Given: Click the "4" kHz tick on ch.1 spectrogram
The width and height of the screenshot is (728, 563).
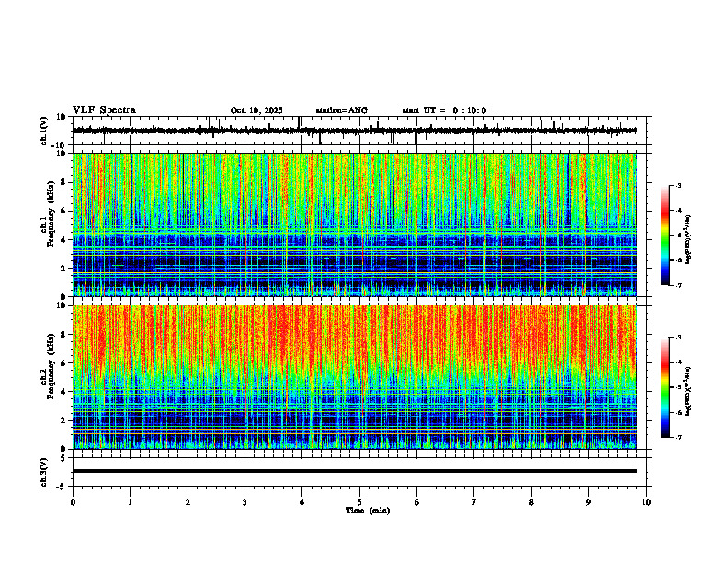Looking at the screenshot, I should (64, 240).
